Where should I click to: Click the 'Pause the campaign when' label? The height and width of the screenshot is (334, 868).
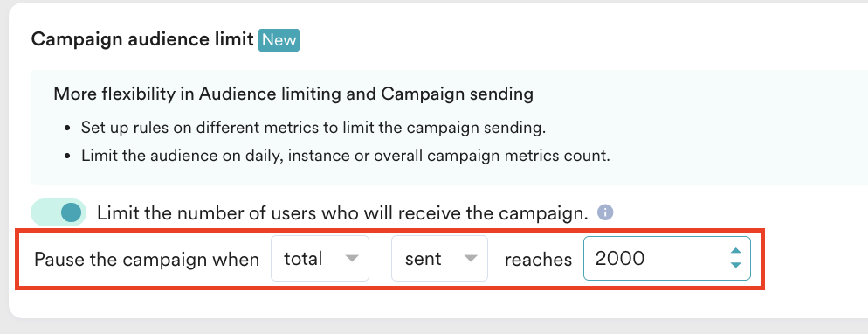(147, 259)
